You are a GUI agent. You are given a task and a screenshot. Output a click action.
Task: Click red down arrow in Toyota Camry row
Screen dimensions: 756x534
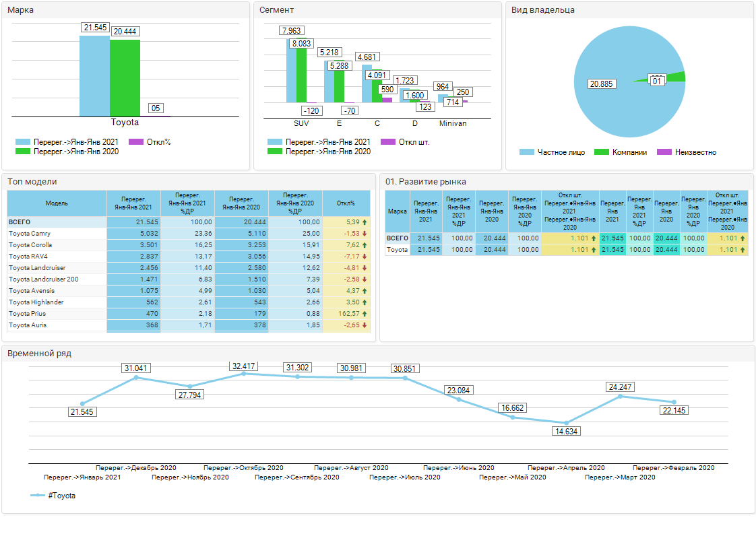(365, 234)
